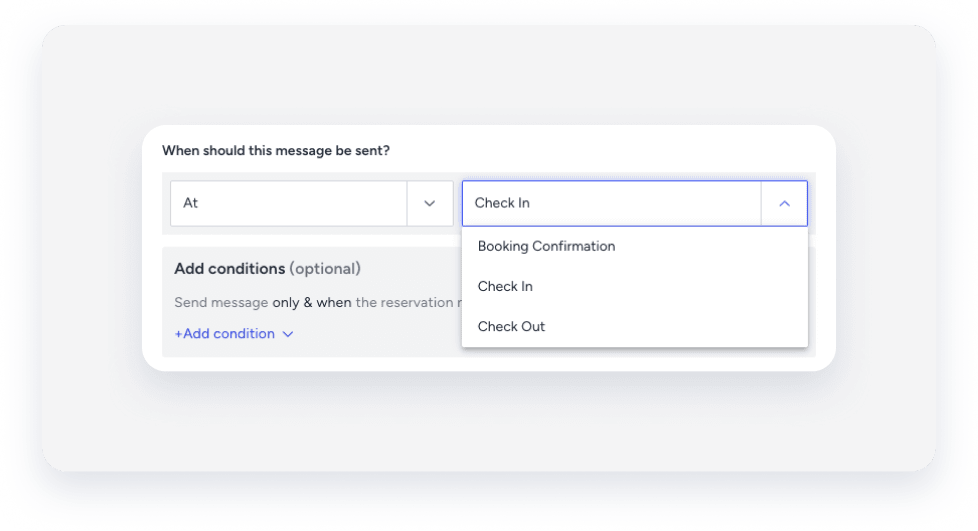Image resolution: width=978 pixels, height=531 pixels.
Task: Click the chevron next to +Add condition
Action: pos(288,334)
